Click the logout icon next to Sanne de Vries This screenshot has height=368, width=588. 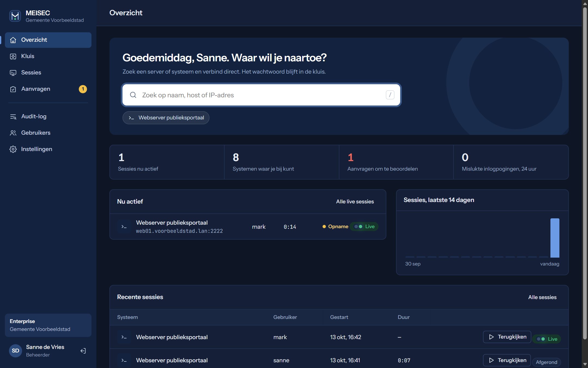83,351
